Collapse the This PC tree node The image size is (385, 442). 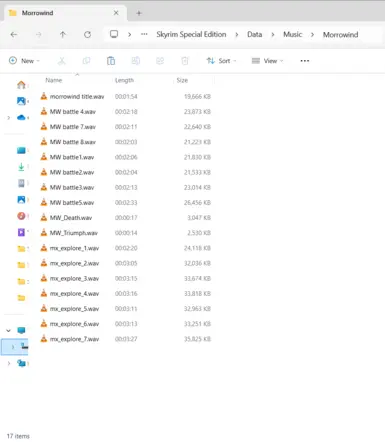coord(9,330)
